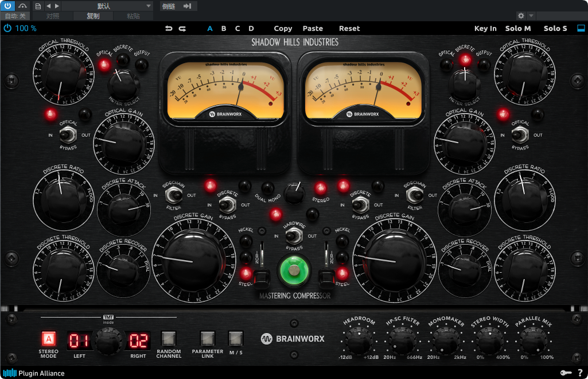Screen dimensions: 588x379
Task: Go to previous host preset arrow
Action: (48, 6)
